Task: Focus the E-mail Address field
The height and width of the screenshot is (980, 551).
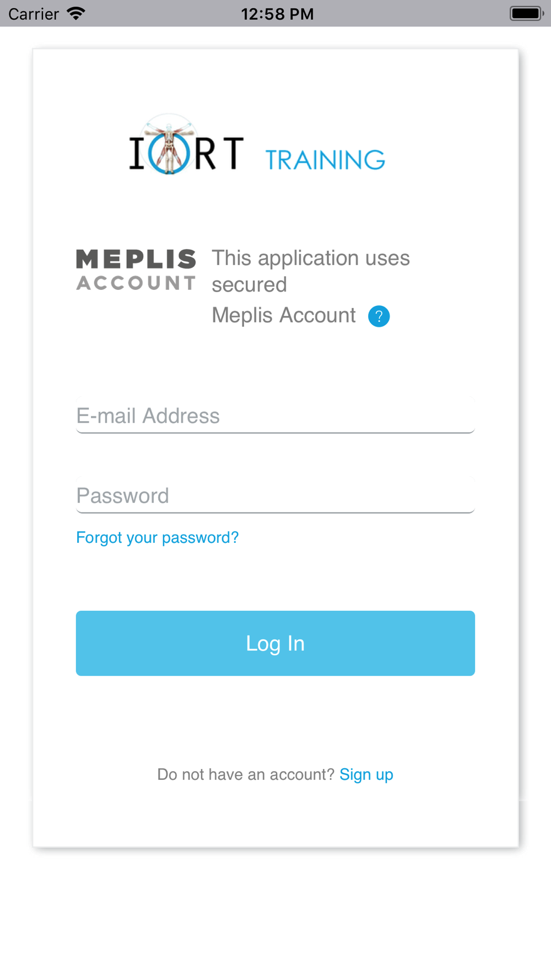Action: coord(275,416)
